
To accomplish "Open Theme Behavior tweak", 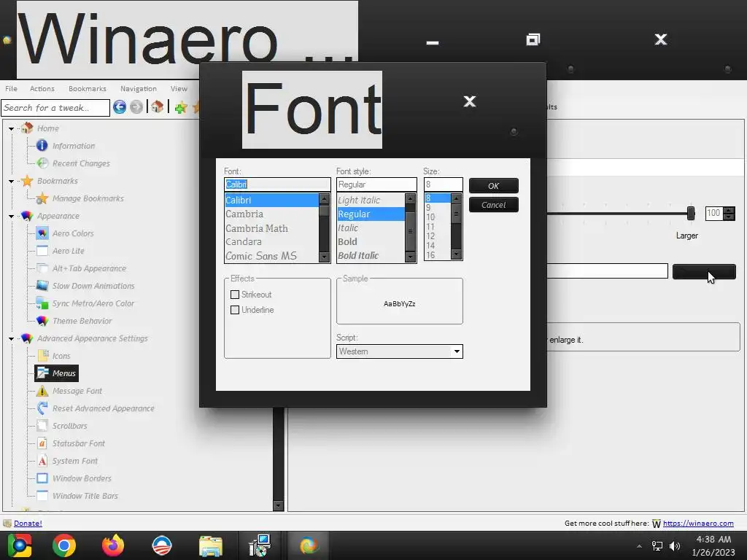I will click(x=82, y=321).
